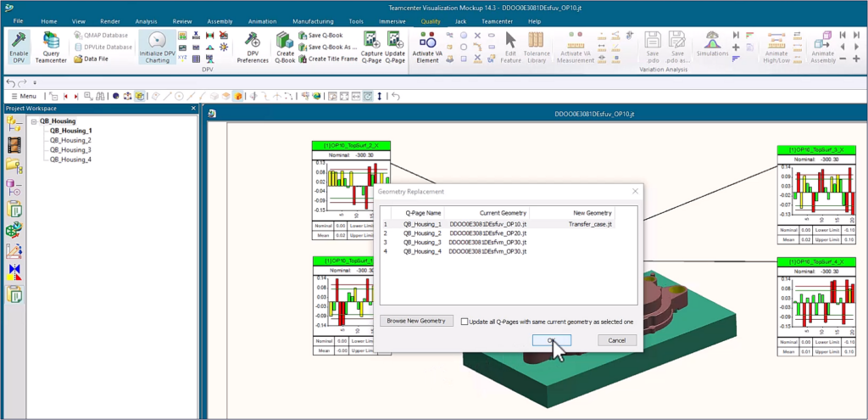Click the OP10_TopSurf_4_X chart header
Image resolution: width=868 pixels, height=420 pixels.
(x=816, y=262)
